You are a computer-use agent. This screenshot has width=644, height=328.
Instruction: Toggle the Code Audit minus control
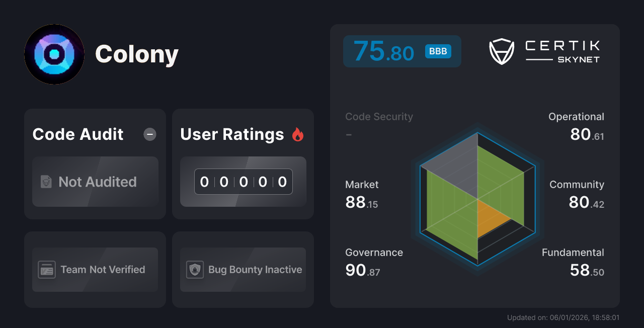149,134
